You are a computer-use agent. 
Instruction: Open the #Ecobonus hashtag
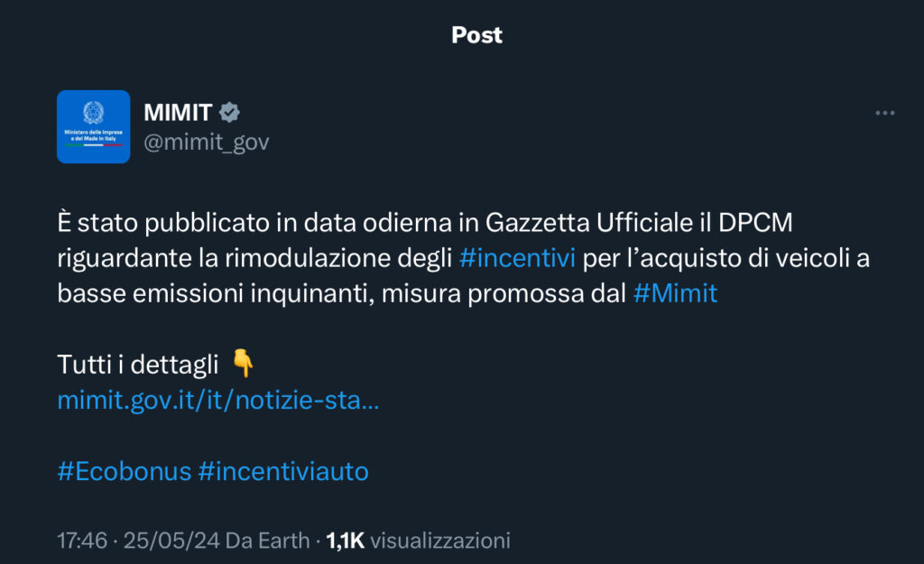point(125,471)
